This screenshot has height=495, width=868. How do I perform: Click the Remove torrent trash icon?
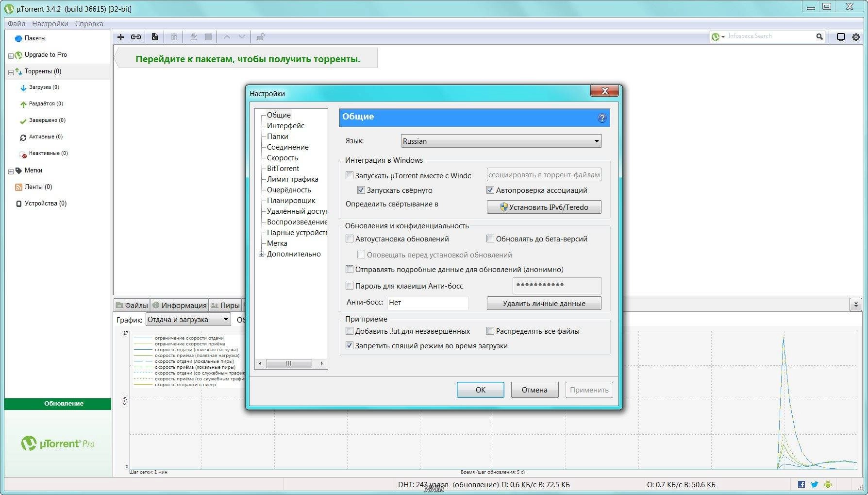[174, 37]
